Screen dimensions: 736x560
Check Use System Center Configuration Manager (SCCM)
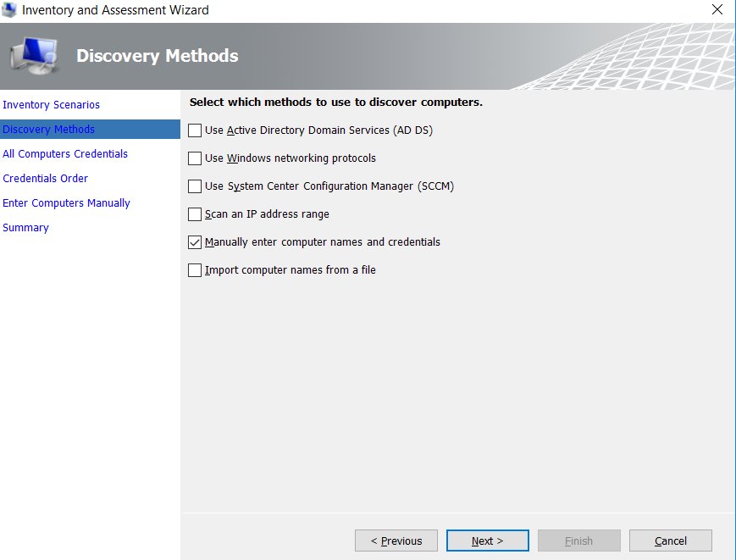point(194,186)
